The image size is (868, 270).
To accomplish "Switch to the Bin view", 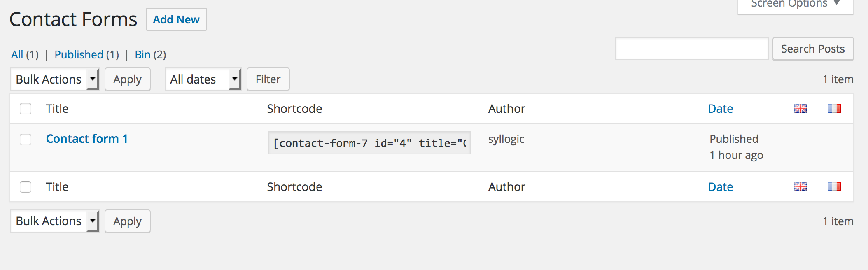I will 142,55.
